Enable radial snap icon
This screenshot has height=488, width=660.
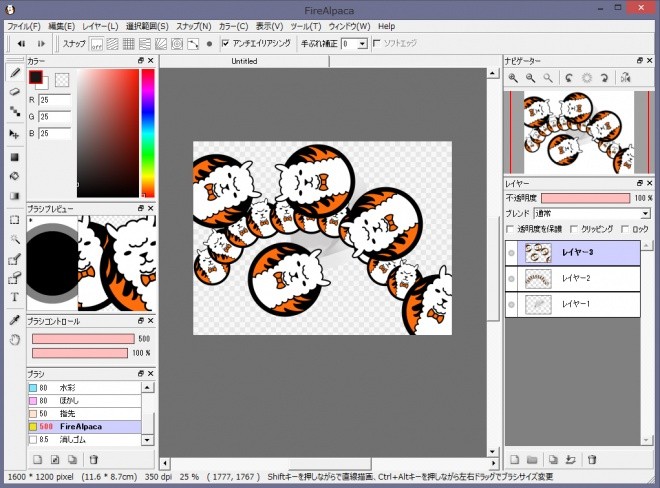coord(161,44)
